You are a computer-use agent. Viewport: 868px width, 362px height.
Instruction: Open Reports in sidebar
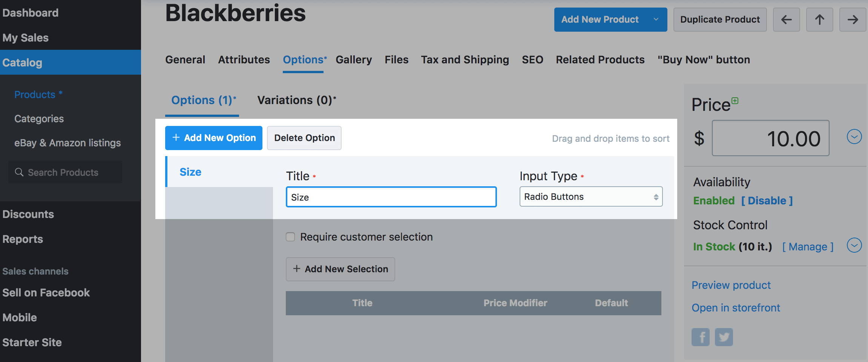click(23, 239)
